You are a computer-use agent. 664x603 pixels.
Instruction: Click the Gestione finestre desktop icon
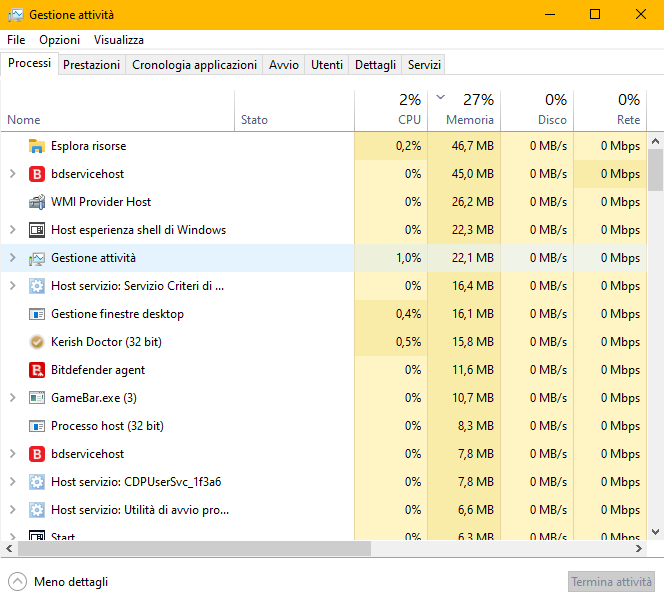tap(37, 314)
